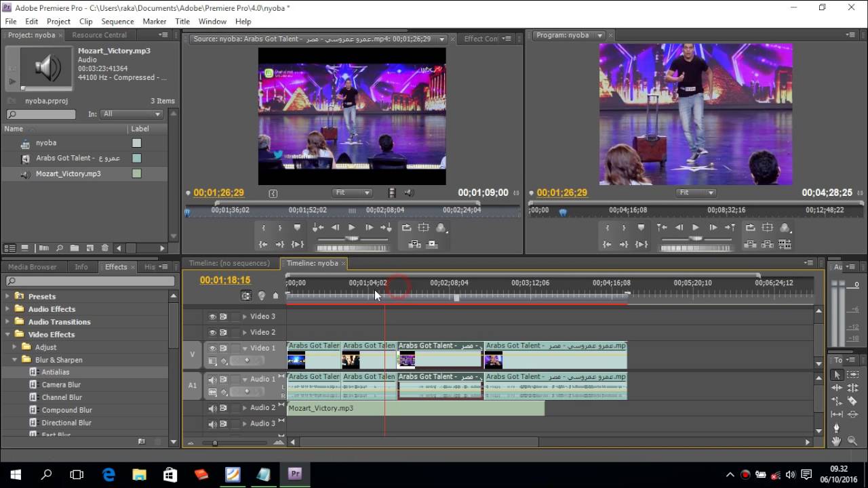Select the Selection arrow tool
Screen dimensions: 868x488
click(837, 375)
